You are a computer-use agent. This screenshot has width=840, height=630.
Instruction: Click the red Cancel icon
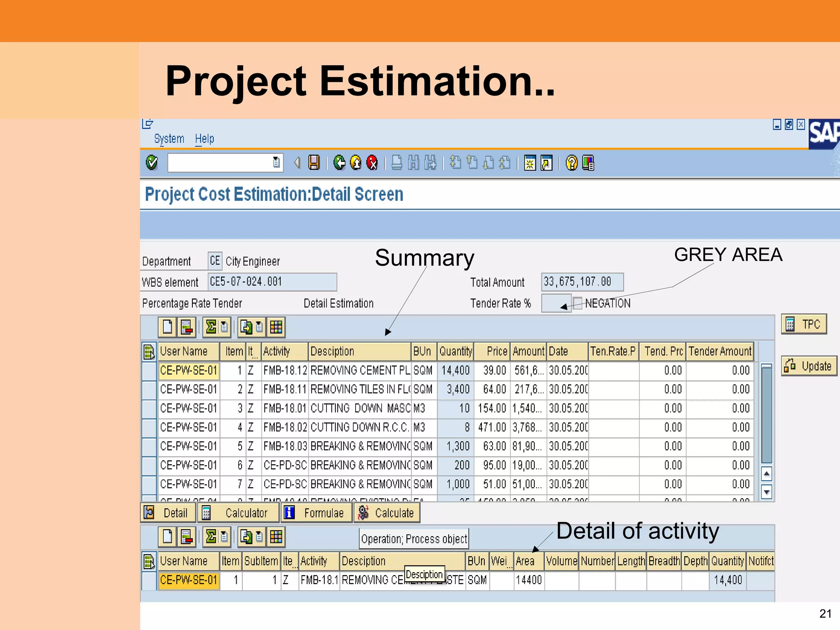372,163
